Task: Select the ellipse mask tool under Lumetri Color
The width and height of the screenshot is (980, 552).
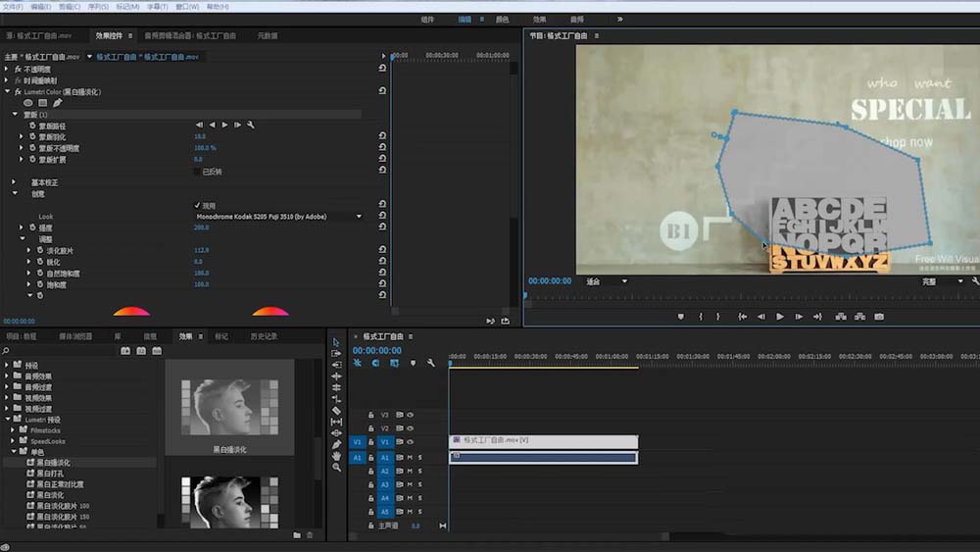Action: (27, 103)
